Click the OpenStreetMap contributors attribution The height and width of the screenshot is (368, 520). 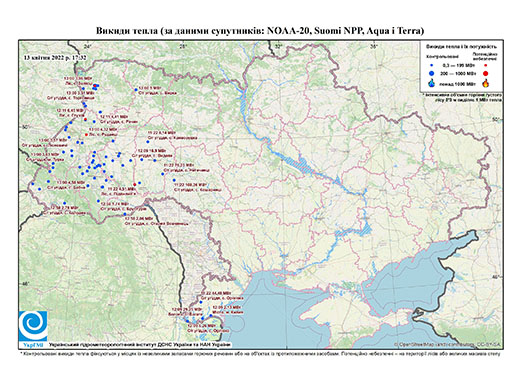[x=448, y=344]
